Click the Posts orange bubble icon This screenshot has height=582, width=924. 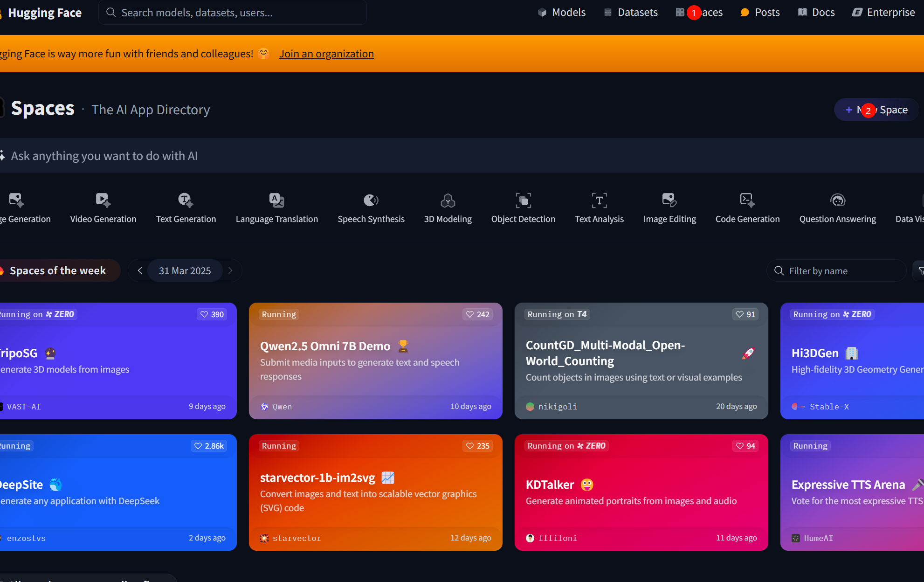[x=745, y=13]
